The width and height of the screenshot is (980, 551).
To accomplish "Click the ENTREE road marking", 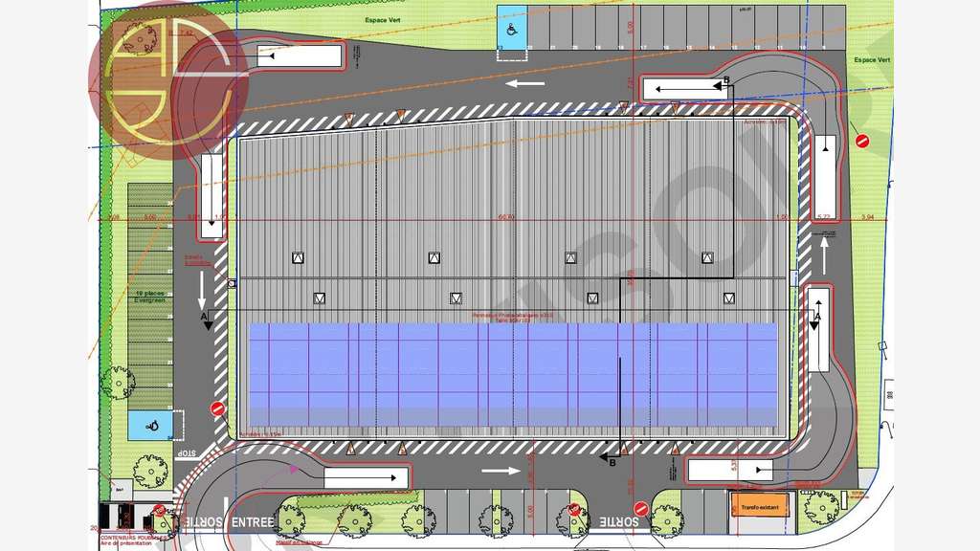I will [x=253, y=521].
